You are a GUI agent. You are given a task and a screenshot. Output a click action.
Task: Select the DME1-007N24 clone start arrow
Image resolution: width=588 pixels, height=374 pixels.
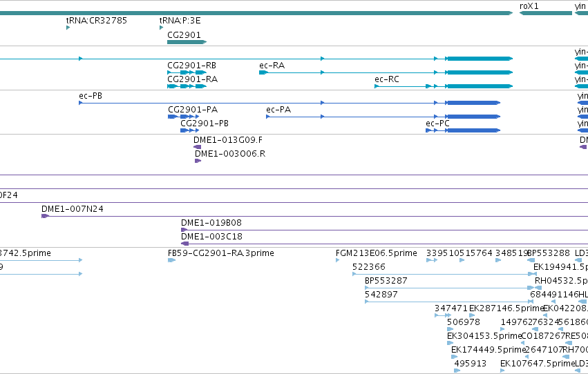click(46, 216)
